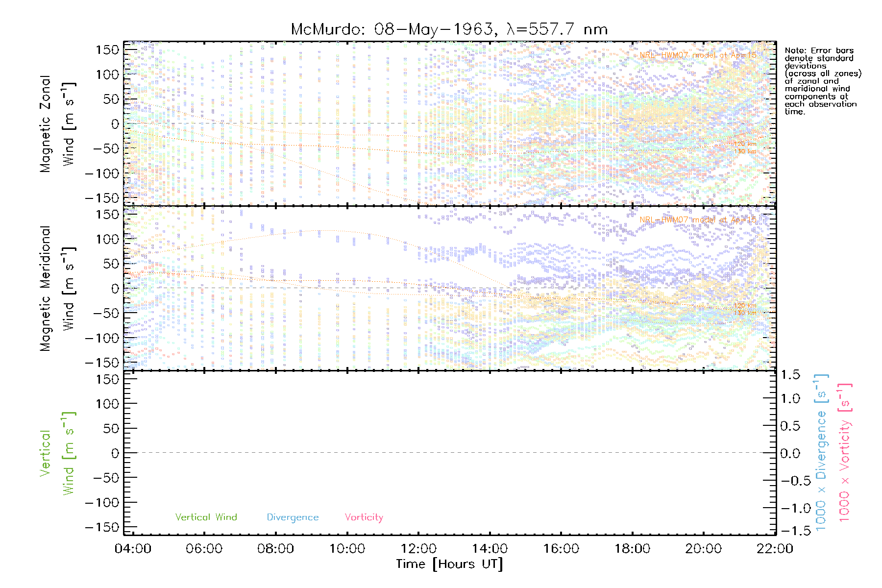Click the Magnetic Zonal Wind axis title
Screen dimensions: 882x588
57,123
